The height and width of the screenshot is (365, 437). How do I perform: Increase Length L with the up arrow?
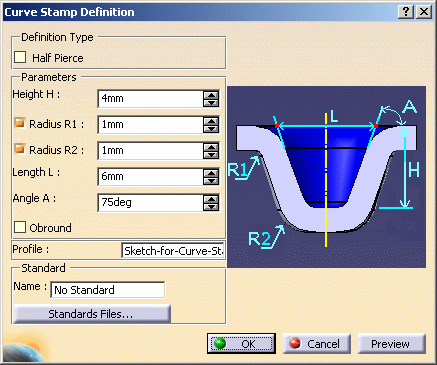[x=211, y=173]
